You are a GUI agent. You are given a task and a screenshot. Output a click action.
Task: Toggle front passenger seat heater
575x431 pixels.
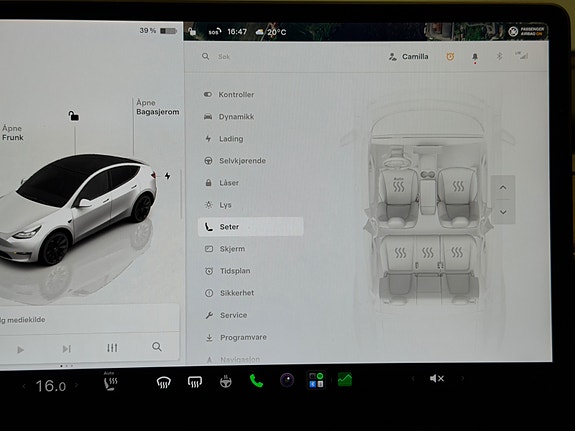tap(458, 186)
